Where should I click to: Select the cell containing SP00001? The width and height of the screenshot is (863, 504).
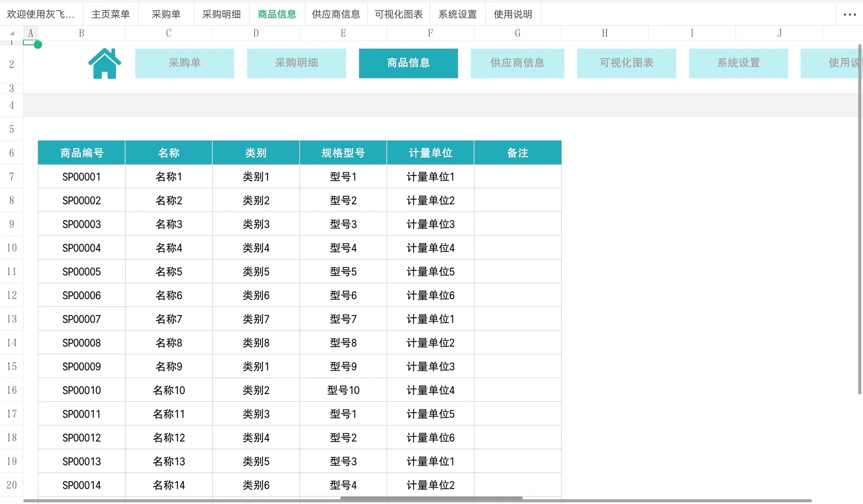point(81,176)
